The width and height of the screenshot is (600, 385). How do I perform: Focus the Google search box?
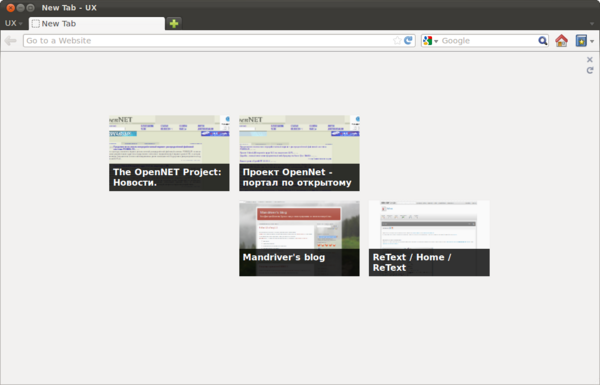coord(488,41)
